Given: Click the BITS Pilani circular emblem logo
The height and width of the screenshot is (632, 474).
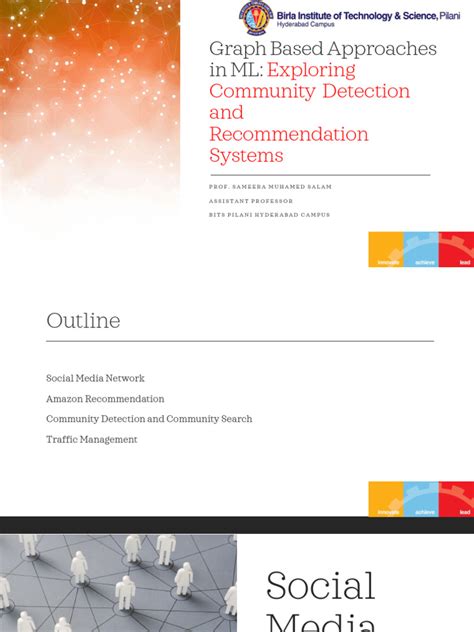Looking at the screenshot, I should tap(256, 17).
